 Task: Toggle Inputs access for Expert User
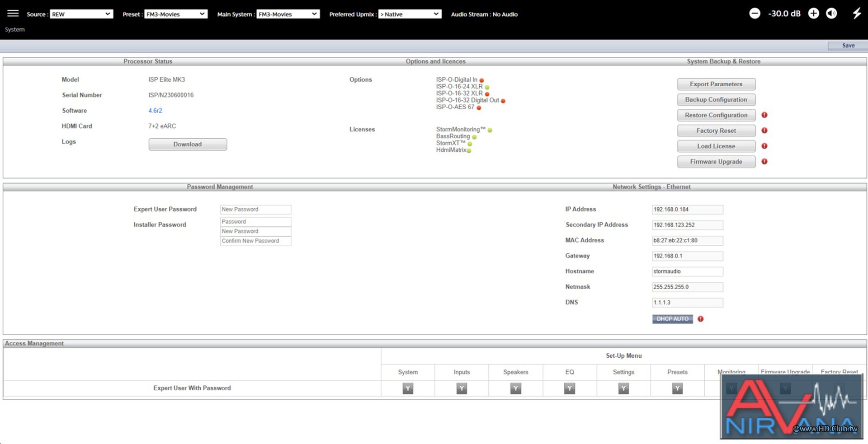click(x=462, y=388)
